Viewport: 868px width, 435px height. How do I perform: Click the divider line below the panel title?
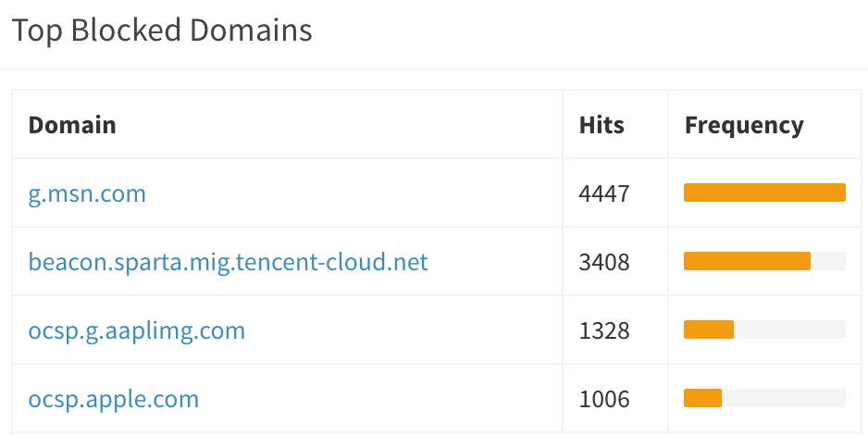pyautogui.click(x=434, y=68)
